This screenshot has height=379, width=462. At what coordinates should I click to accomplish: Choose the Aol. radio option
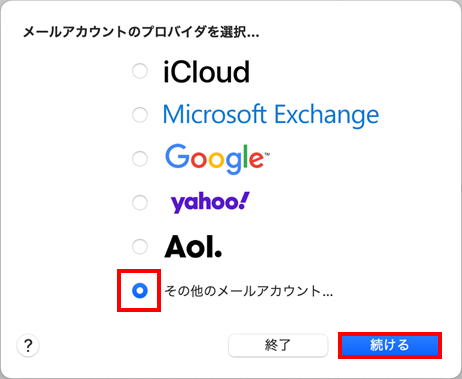tap(140, 247)
